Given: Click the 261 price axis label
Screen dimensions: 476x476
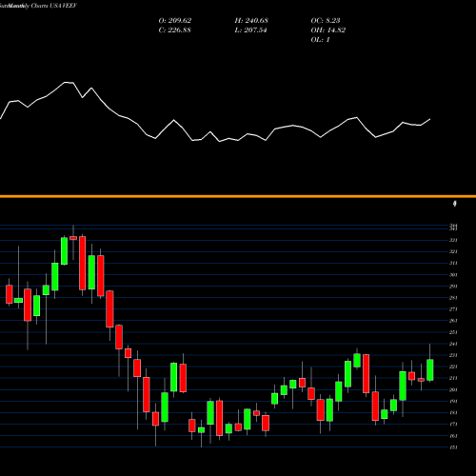Looking at the screenshot, I should [453, 321].
